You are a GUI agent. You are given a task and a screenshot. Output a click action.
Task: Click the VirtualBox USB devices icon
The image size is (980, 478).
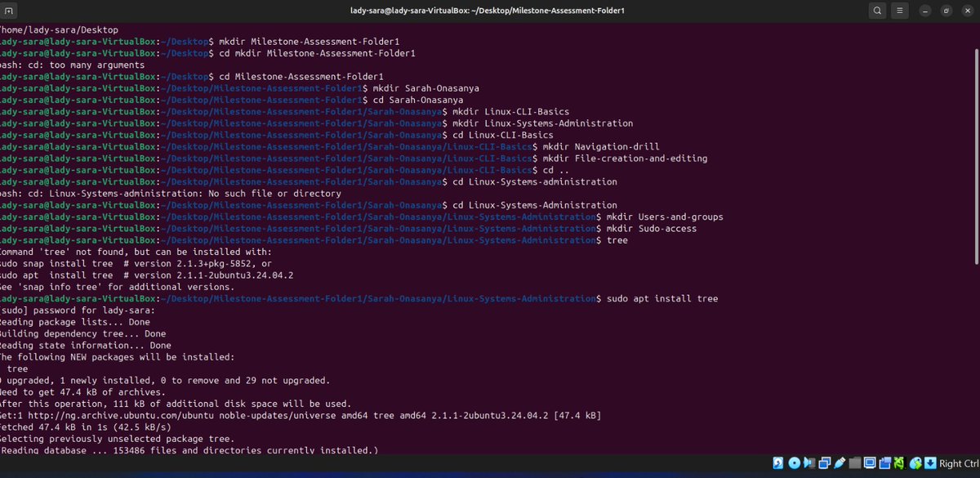(840, 463)
